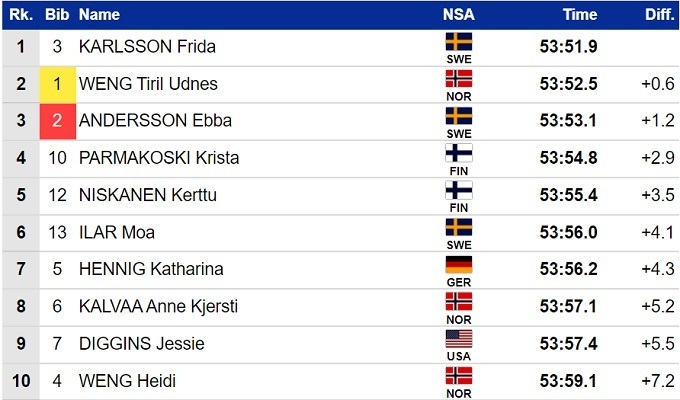Click the Swedish flag beside Moa Ilar
This screenshot has width=680, height=400.
459,228
